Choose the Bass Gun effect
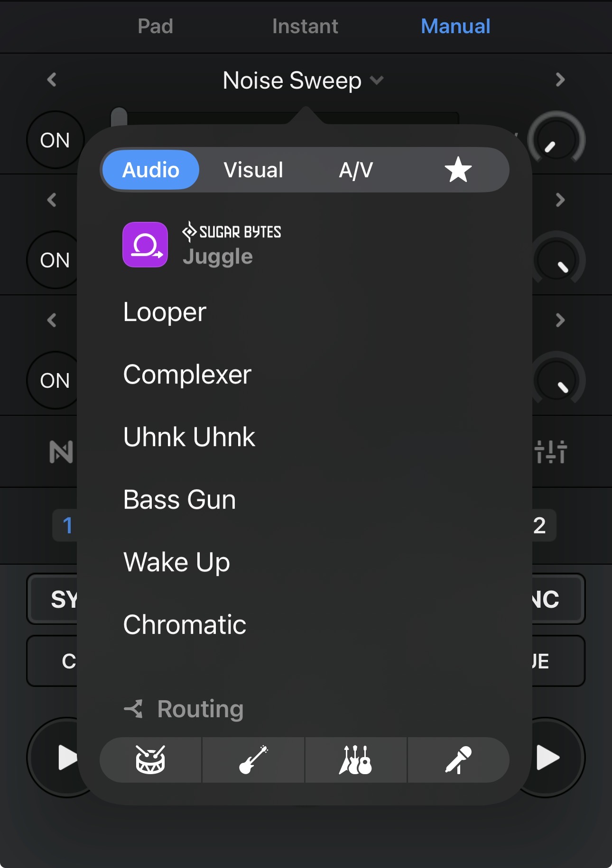 pyautogui.click(x=179, y=500)
